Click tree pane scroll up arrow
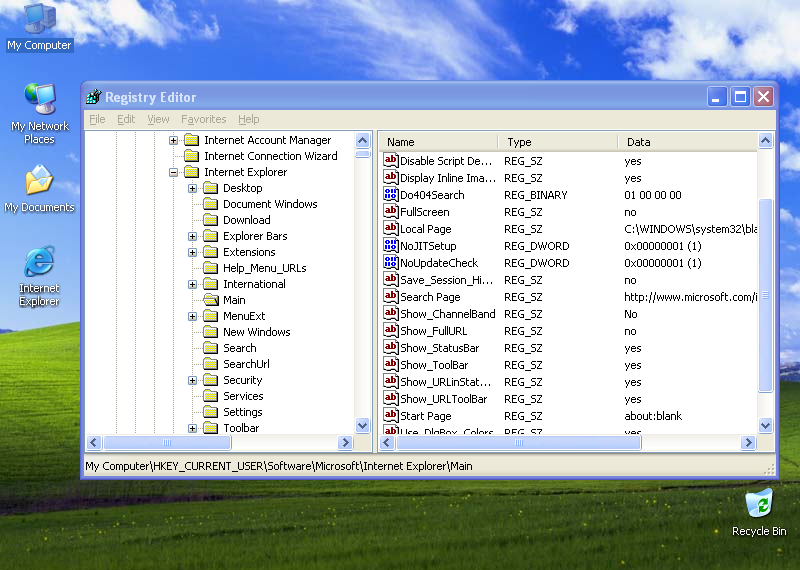 point(363,140)
